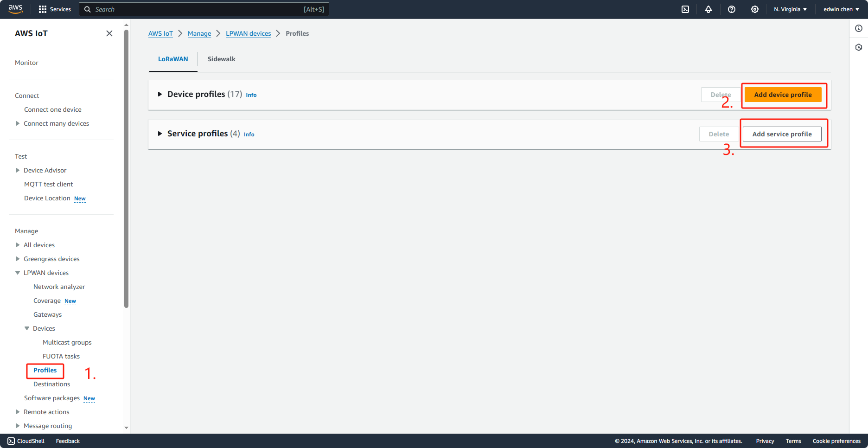This screenshot has width=868, height=448.
Task: Select Profiles in the sidebar
Action: [x=45, y=370]
